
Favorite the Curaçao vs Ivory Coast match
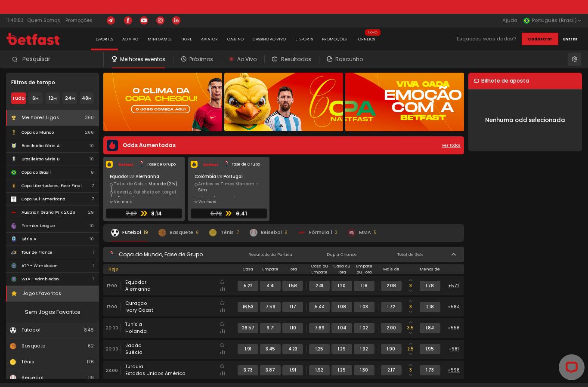pyautogui.click(x=222, y=303)
